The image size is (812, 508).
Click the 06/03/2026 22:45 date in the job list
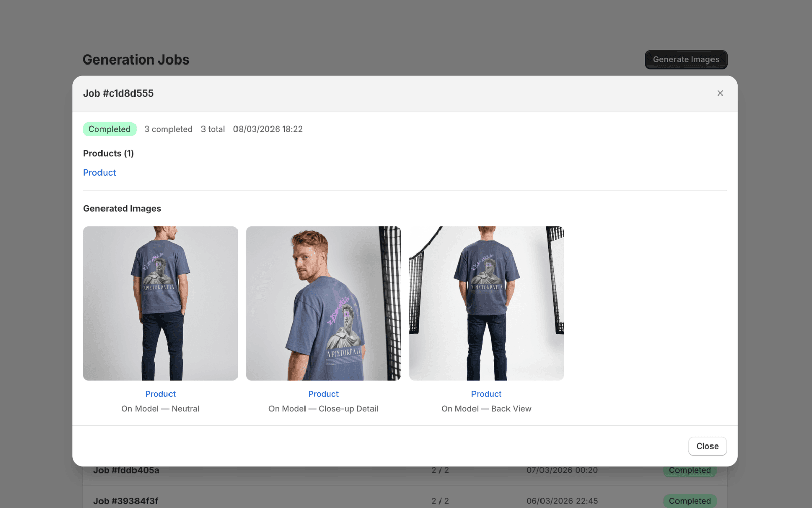(x=562, y=501)
